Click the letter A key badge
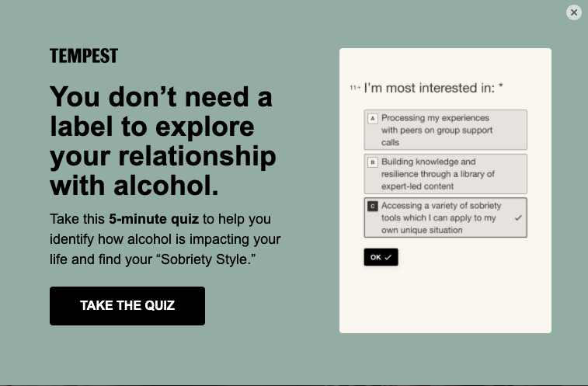The image size is (588, 386). (x=373, y=119)
